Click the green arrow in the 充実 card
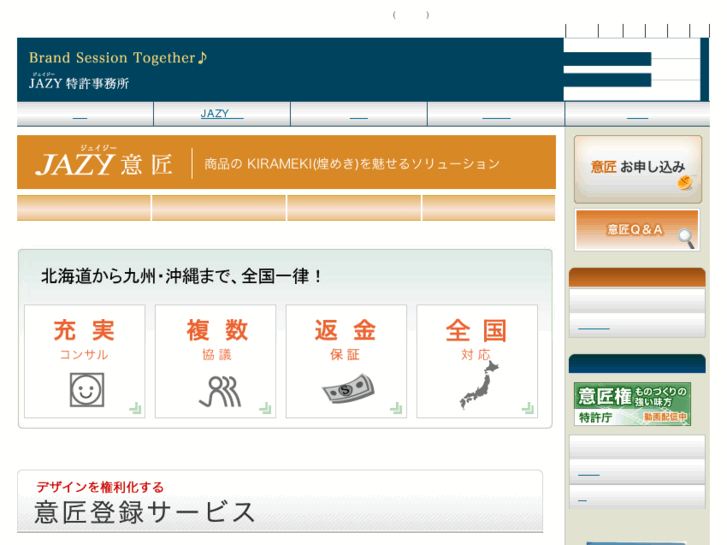Image resolution: width=727 pixels, height=545 pixels. (x=135, y=408)
